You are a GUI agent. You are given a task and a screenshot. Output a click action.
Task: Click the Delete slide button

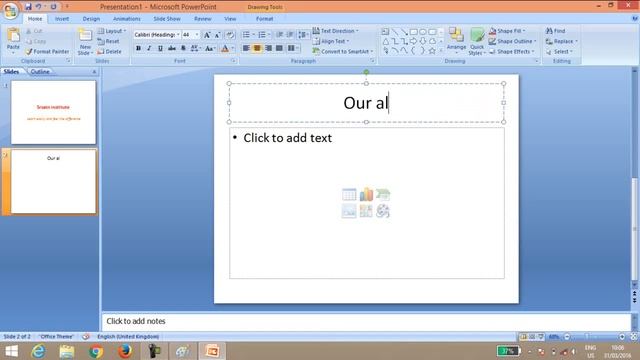109,51
